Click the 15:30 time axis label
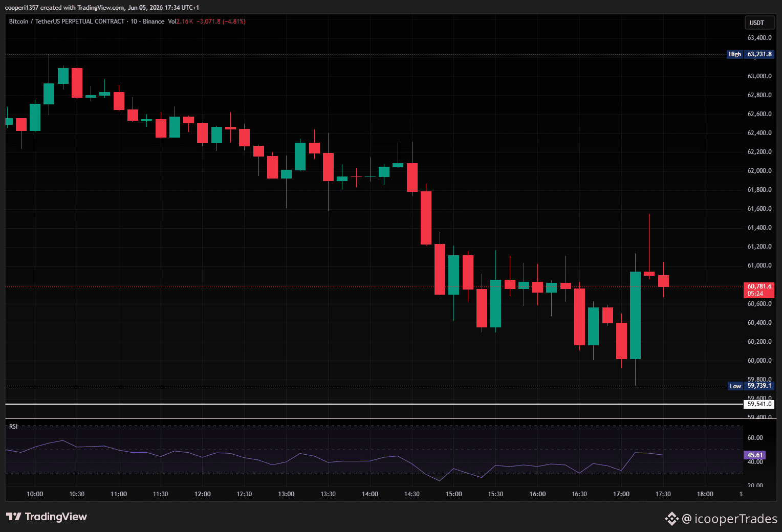Image resolution: width=782 pixels, height=532 pixels. click(x=495, y=494)
